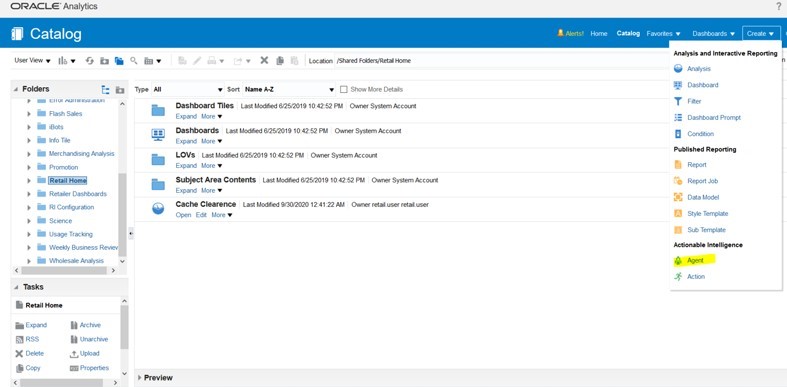Click the Data Model icon in Create menu
Screen dimensions: 787x387
coord(678,197)
